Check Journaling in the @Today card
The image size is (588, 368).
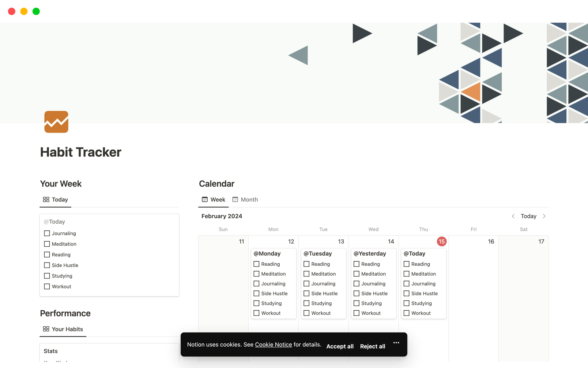(47, 233)
